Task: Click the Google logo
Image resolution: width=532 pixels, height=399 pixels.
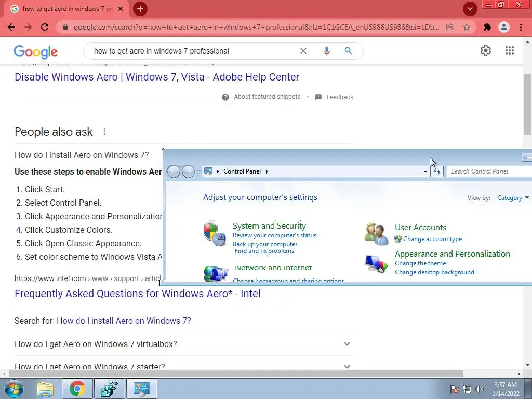Action: (36, 51)
